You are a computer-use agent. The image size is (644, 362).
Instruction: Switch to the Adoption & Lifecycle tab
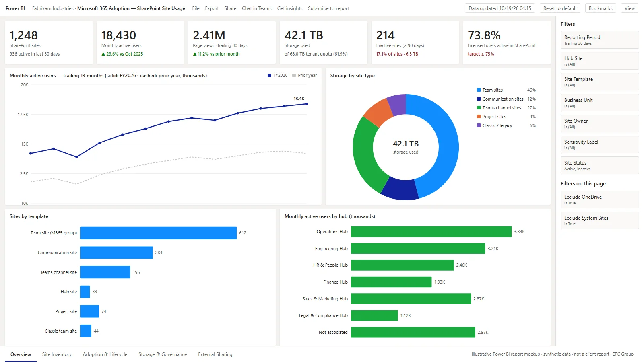point(105,354)
